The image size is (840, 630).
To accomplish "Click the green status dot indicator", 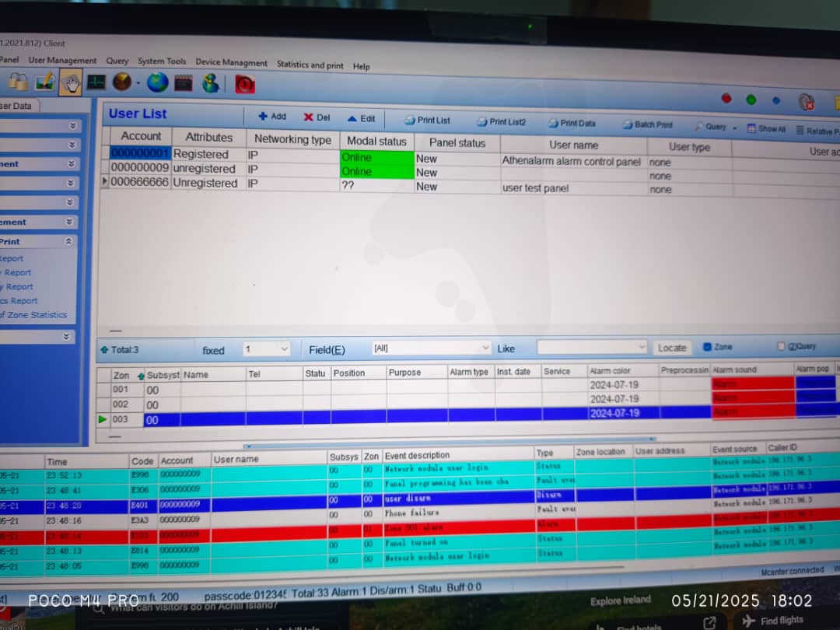I will pyautogui.click(x=751, y=100).
